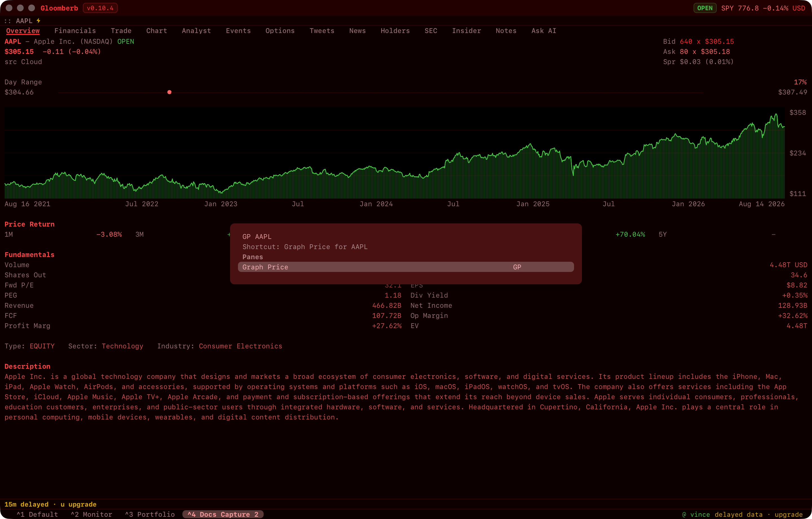Go to the Chart tab
812x519 pixels.
tap(157, 31)
